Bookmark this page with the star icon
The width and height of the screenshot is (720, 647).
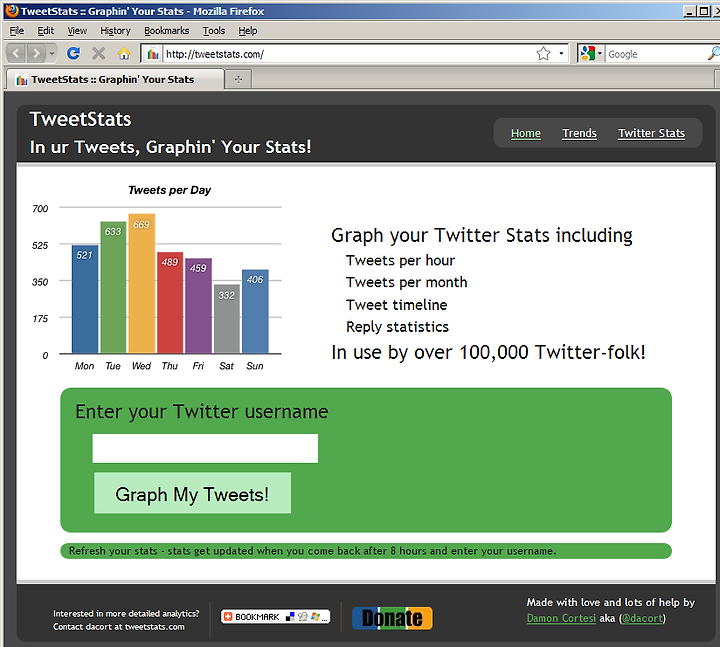coord(543,54)
